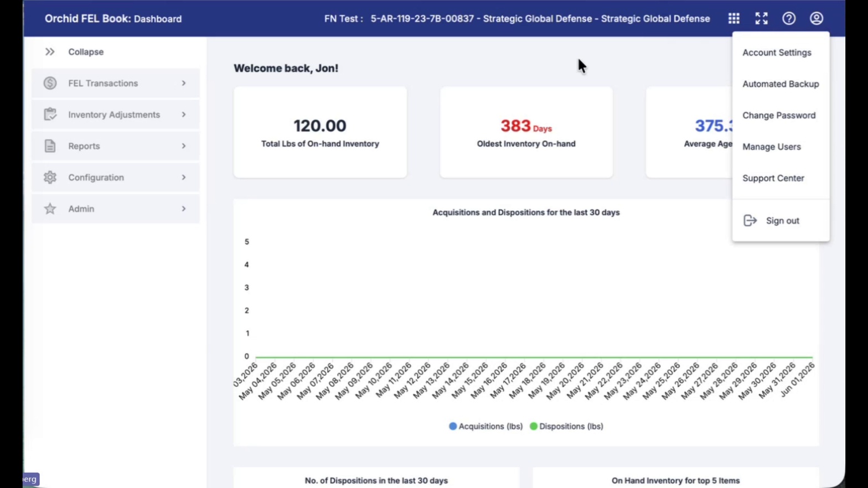Viewport: 868px width, 488px height.
Task: Expand FEL Transactions chevron arrow
Action: coord(184,83)
